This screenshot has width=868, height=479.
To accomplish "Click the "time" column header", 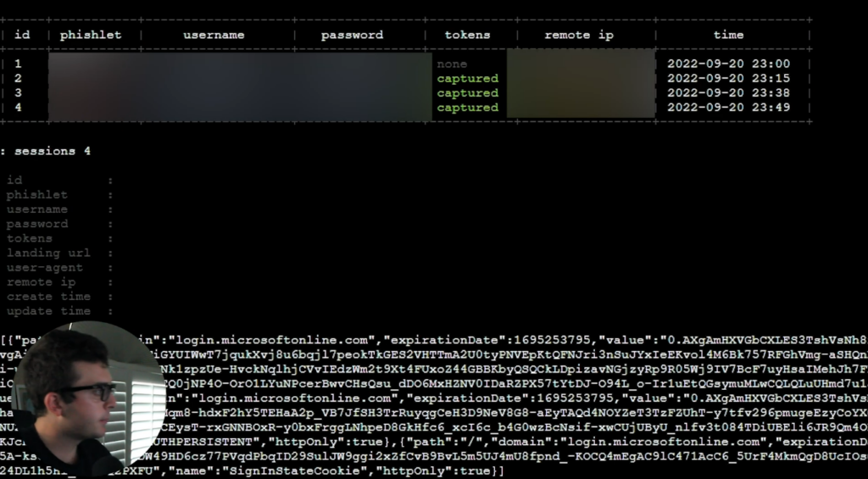I will (728, 35).
